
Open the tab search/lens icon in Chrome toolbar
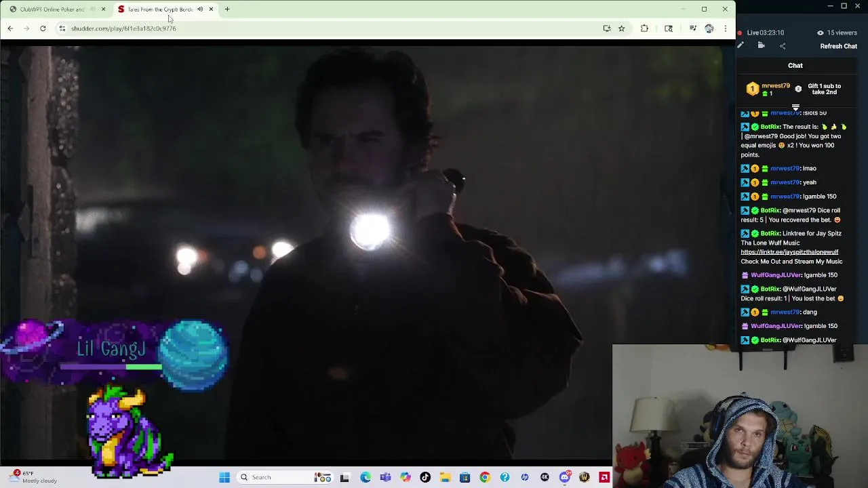pos(669,28)
